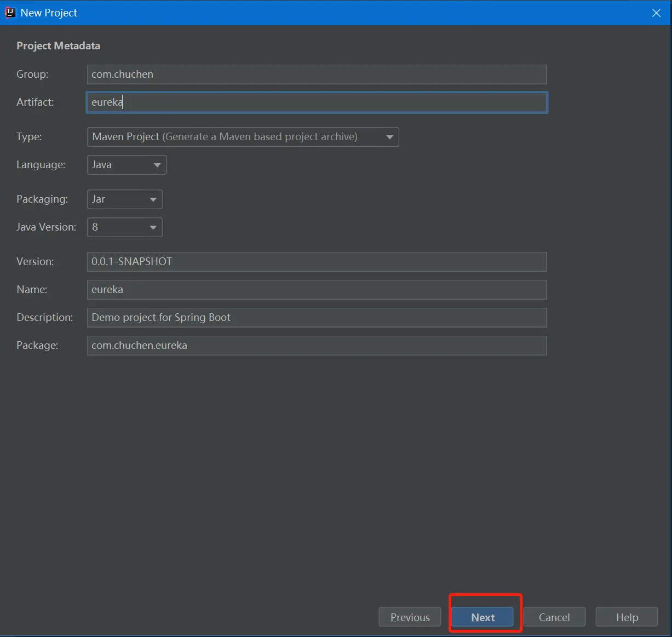Focus the Description field

317,318
